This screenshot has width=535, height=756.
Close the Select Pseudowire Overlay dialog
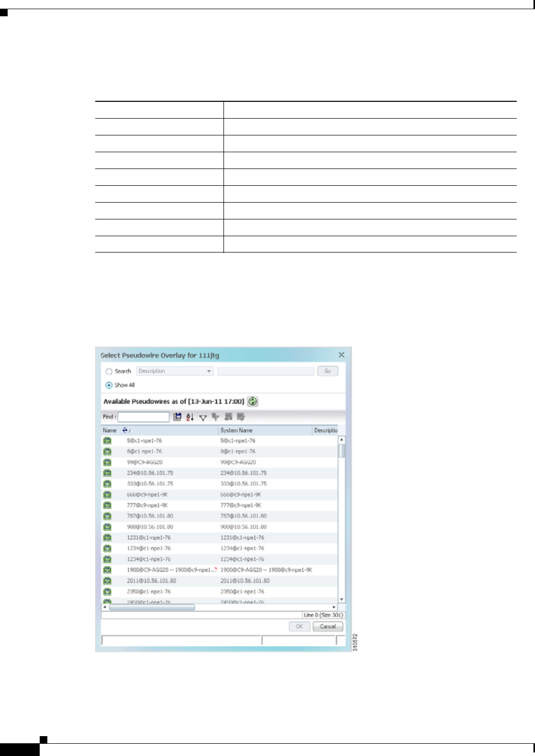click(x=342, y=355)
